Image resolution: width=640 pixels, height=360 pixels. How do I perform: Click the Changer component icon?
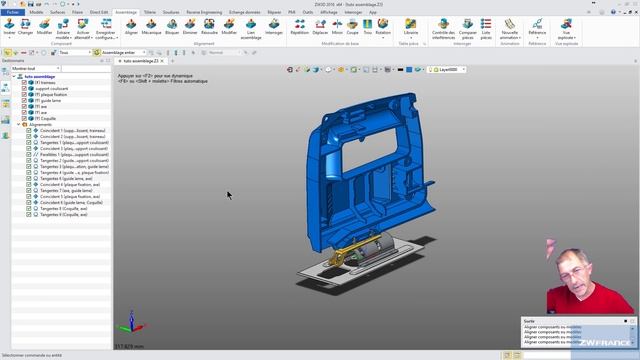point(25,24)
